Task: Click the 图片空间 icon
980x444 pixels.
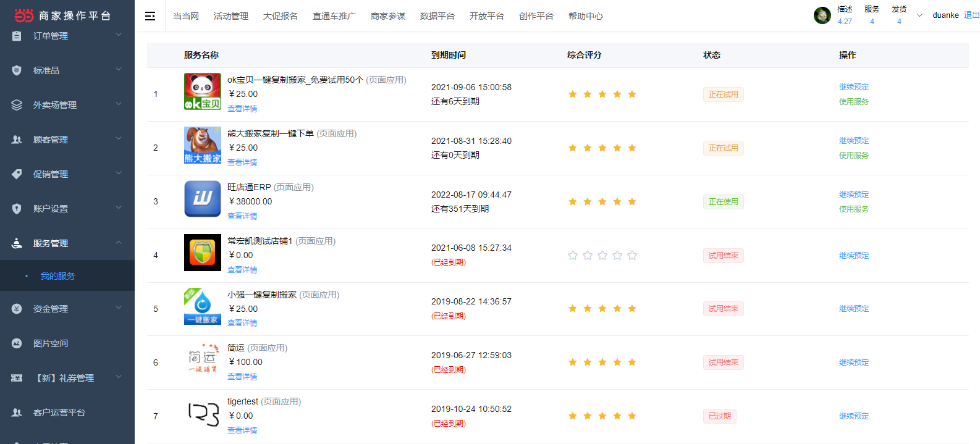Action: coord(17,343)
